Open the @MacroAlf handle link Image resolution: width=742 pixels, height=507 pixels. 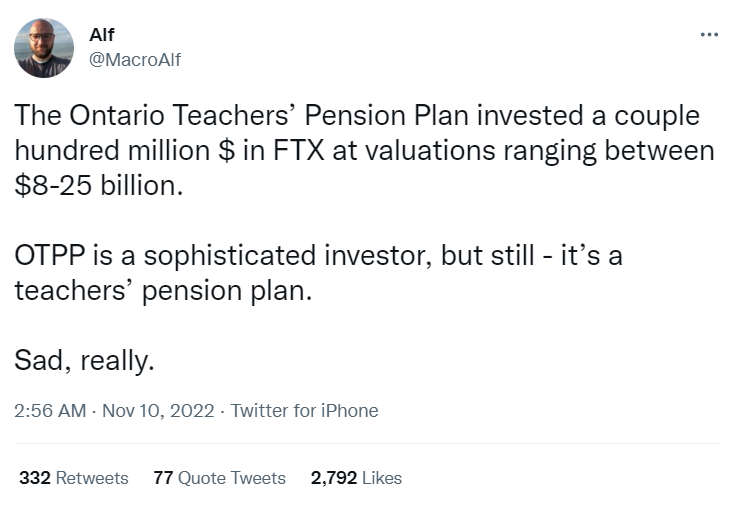pos(135,59)
